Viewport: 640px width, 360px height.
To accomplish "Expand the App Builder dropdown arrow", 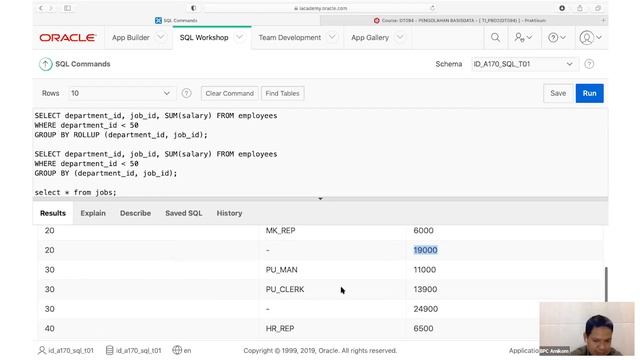I will (x=161, y=37).
